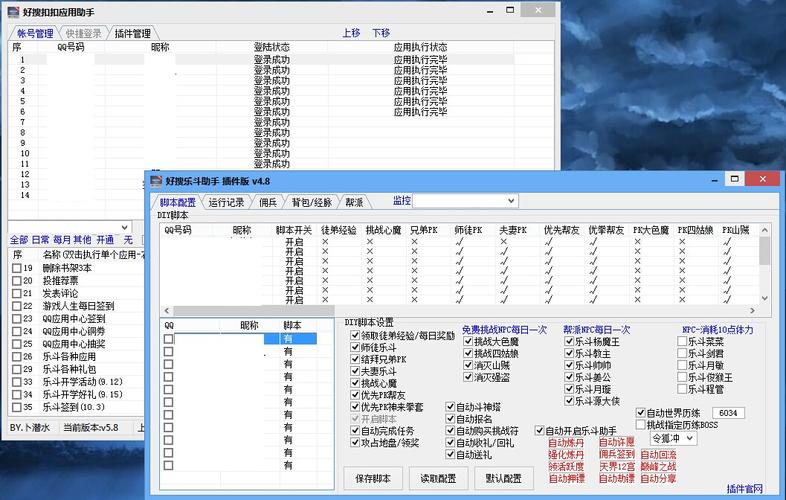
Task: Switch to the 帮派 tab
Action: click(x=354, y=202)
